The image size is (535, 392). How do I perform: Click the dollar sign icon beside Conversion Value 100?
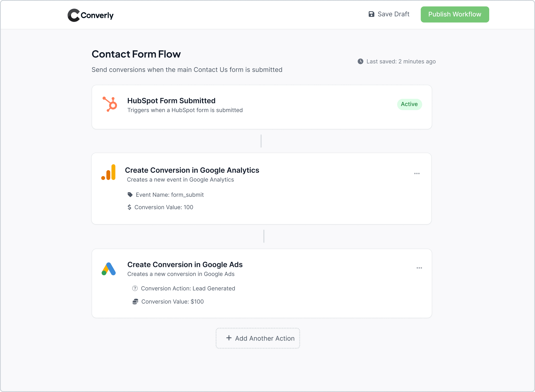129,207
